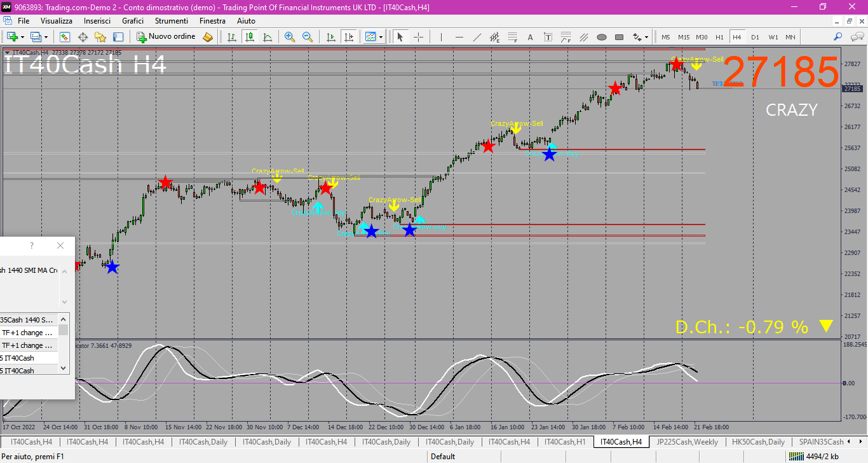Expand the New Chart dropdown arrow

point(22,37)
